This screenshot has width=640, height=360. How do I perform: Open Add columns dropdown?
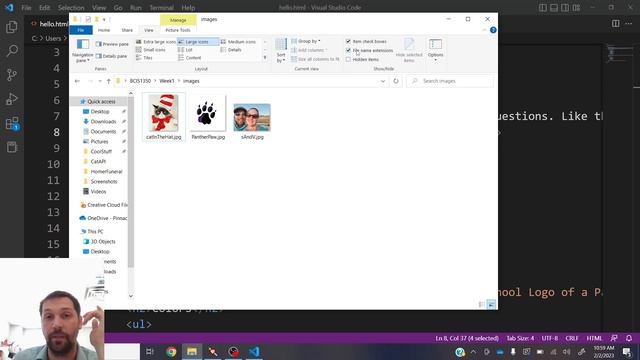coord(309,50)
